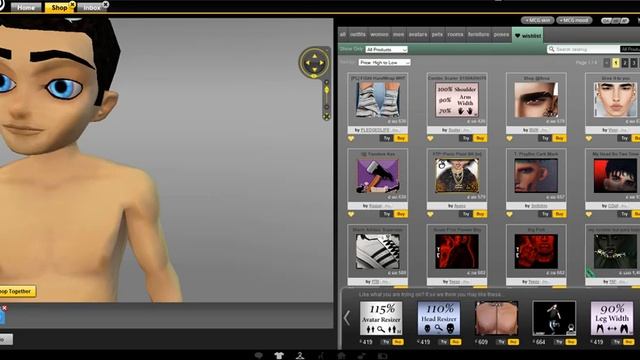Try the 110% Head Resizer
The image size is (640, 360).
coord(443,342)
